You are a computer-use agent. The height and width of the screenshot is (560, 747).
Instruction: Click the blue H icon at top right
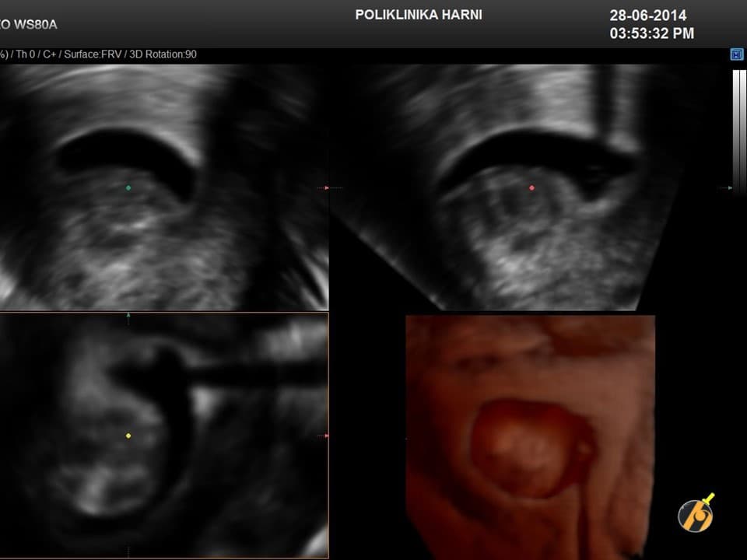(x=736, y=54)
